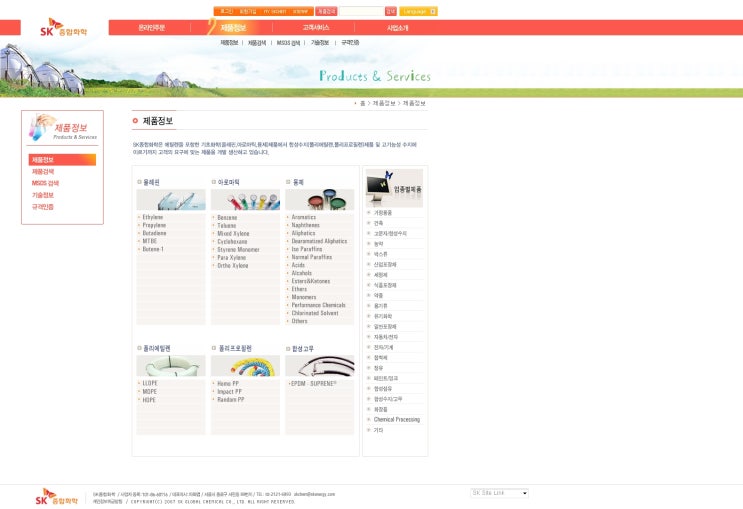This screenshot has height=509, width=743.
Task: Open the 아로마틱 category thumbnail image
Action: pyautogui.click(x=245, y=200)
